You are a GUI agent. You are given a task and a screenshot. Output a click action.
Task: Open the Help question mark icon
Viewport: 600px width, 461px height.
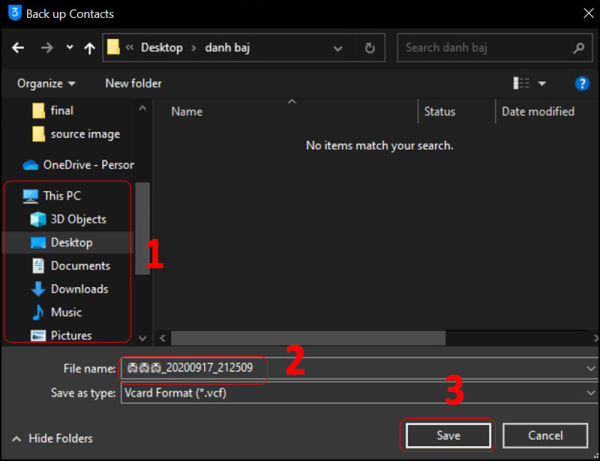pyautogui.click(x=581, y=83)
